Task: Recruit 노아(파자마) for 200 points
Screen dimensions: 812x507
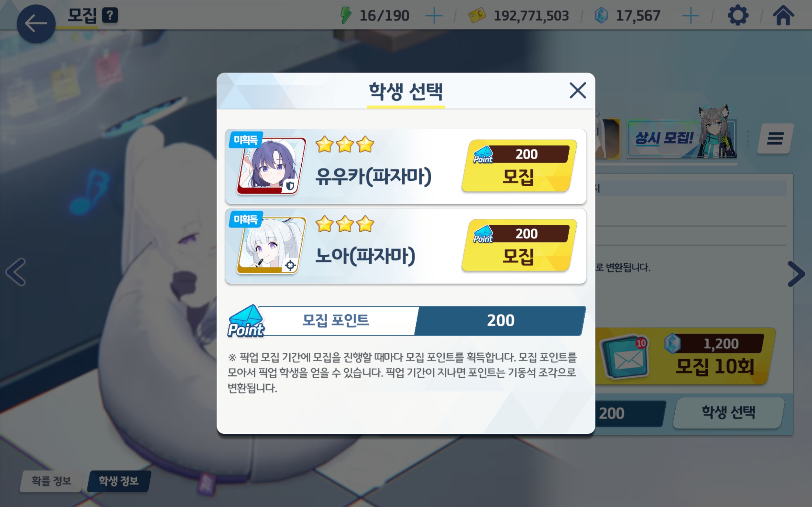Action: tap(519, 246)
